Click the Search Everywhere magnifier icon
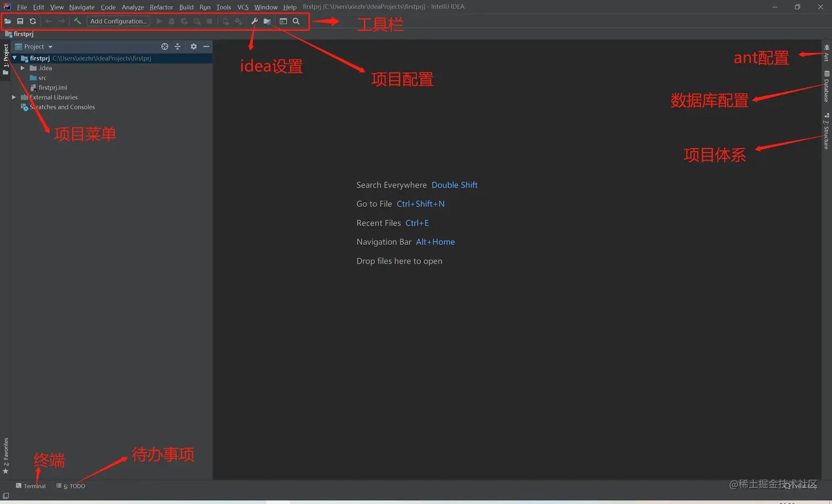Screen dimensions: 832x504 coord(296,21)
